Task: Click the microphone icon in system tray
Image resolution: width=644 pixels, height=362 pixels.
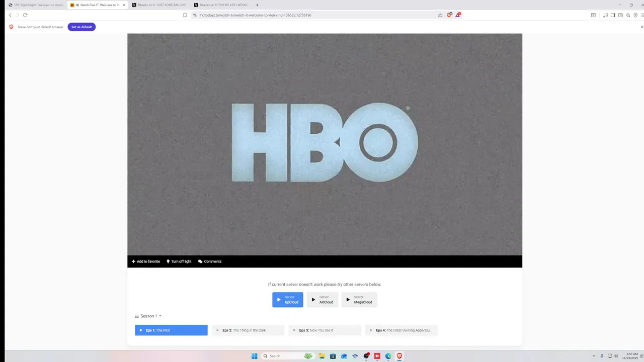Action: (602, 356)
